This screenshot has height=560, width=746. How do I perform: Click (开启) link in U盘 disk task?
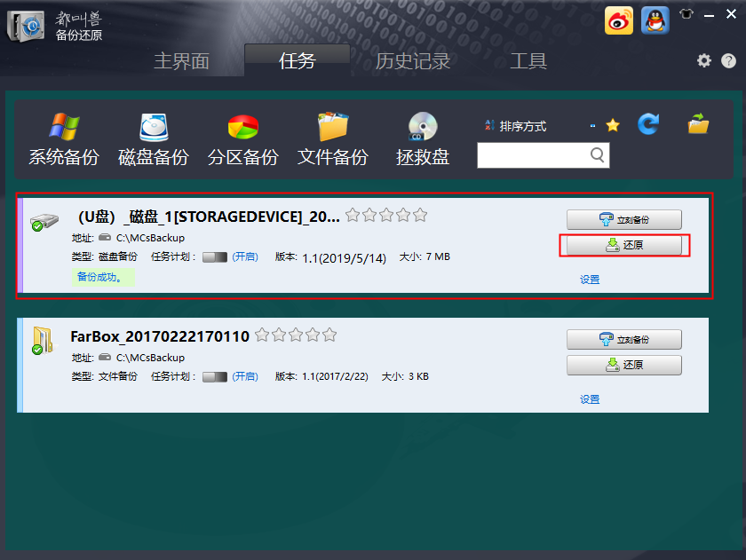[x=245, y=256]
